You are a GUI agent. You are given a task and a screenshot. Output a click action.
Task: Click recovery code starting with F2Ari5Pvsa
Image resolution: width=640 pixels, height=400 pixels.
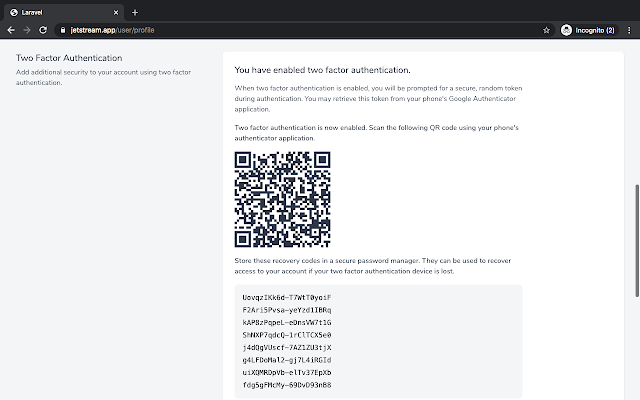287,310
